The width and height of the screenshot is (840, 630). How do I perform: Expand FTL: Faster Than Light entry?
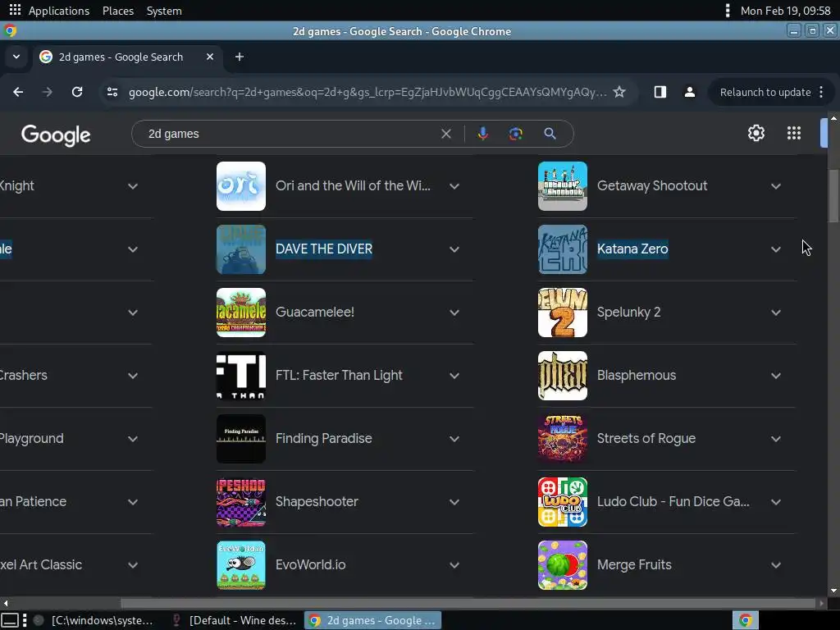coord(454,376)
